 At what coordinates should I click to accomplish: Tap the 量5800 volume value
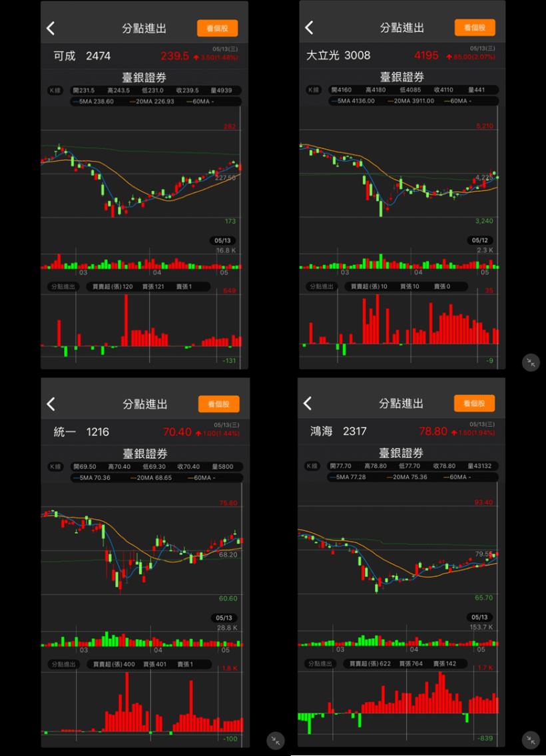223,467
